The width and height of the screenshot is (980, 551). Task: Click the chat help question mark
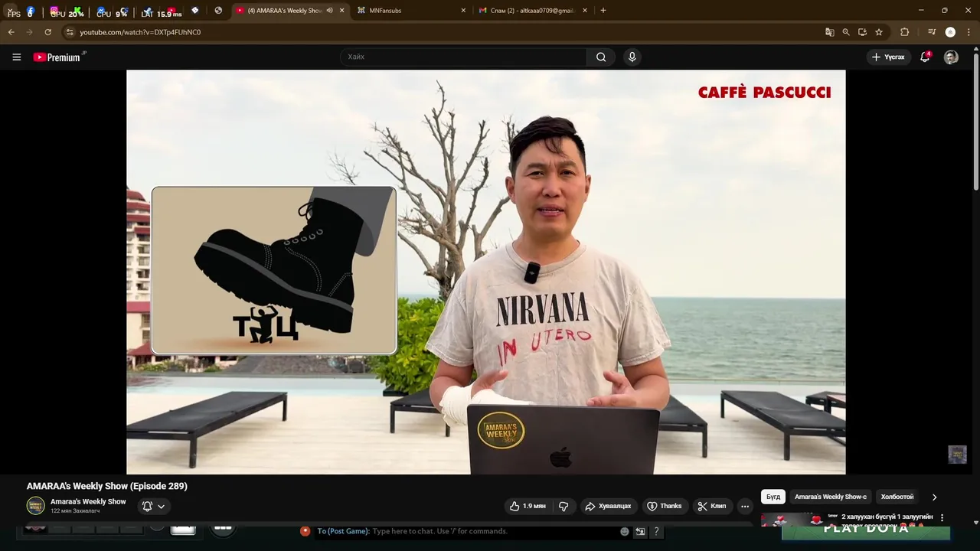click(x=656, y=531)
